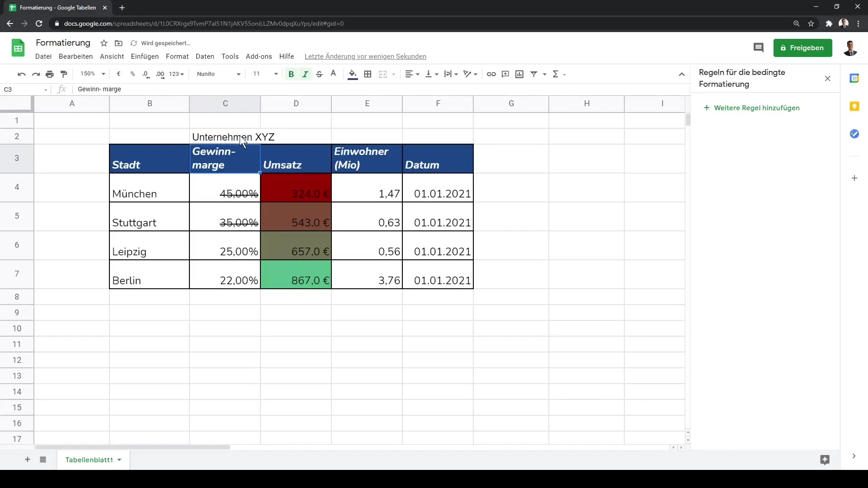Open the last edit history link

click(365, 56)
